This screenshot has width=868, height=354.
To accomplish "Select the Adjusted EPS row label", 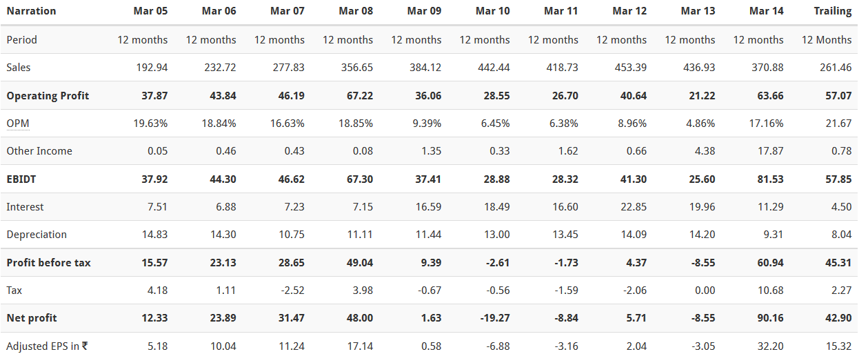I will tap(47, 346).
